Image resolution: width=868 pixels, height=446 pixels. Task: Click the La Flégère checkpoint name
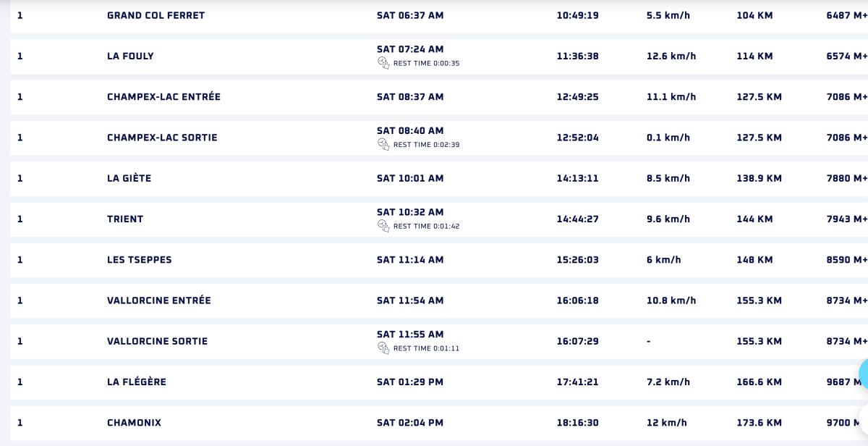point(137,382)
